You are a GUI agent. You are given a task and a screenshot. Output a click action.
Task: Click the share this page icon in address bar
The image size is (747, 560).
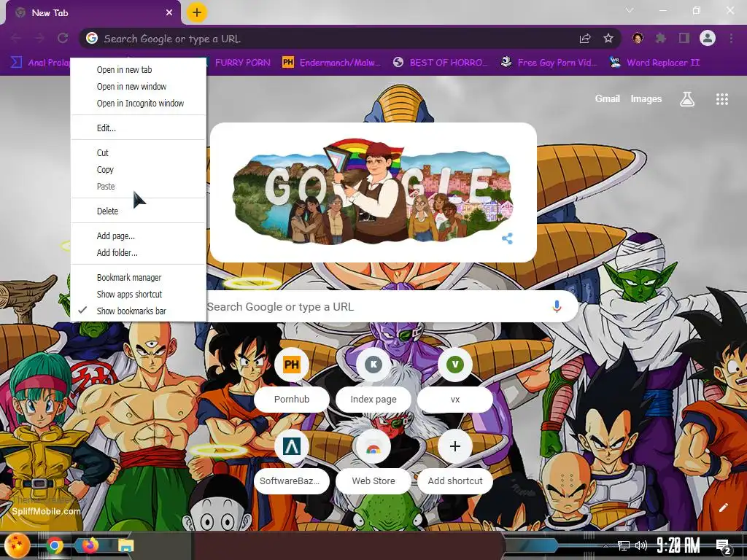pos(585,39)
